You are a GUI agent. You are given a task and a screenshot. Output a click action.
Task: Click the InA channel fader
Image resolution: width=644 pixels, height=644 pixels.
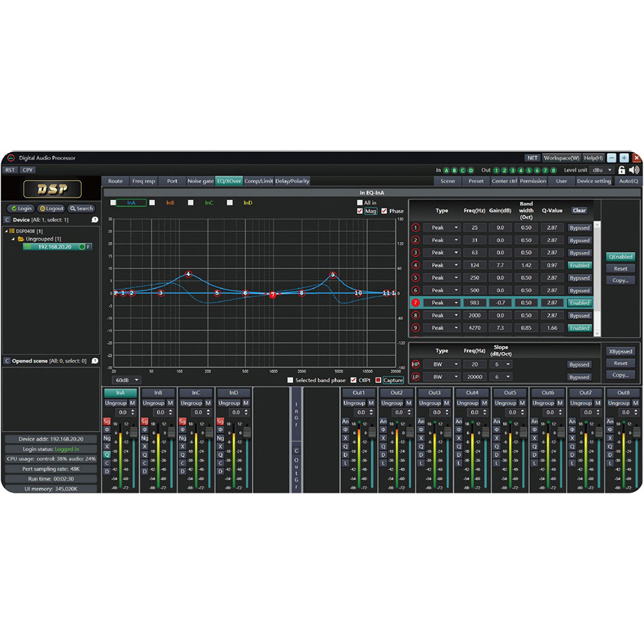tap(134, 432)
